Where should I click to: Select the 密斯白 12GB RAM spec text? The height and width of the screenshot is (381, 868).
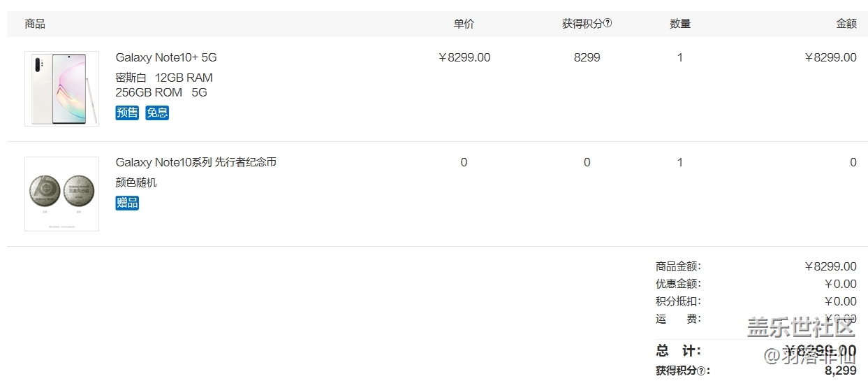164,78
